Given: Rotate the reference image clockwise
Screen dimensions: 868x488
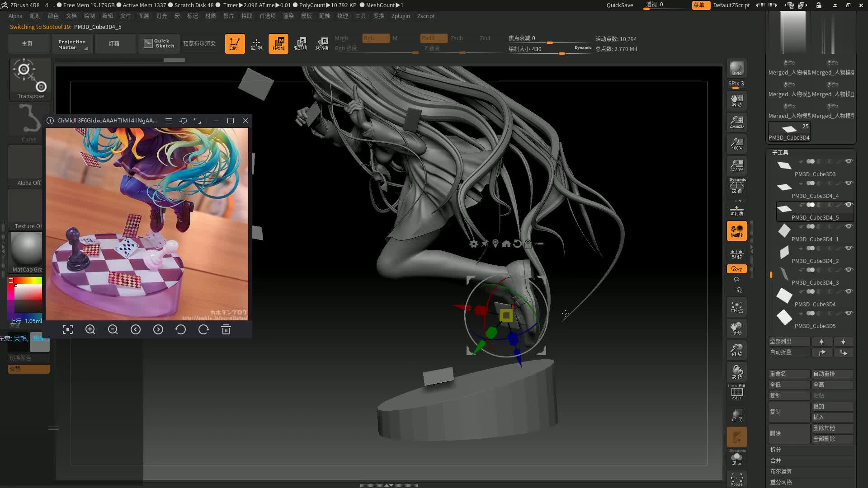Looking at the screenshot, I should 203,330.
